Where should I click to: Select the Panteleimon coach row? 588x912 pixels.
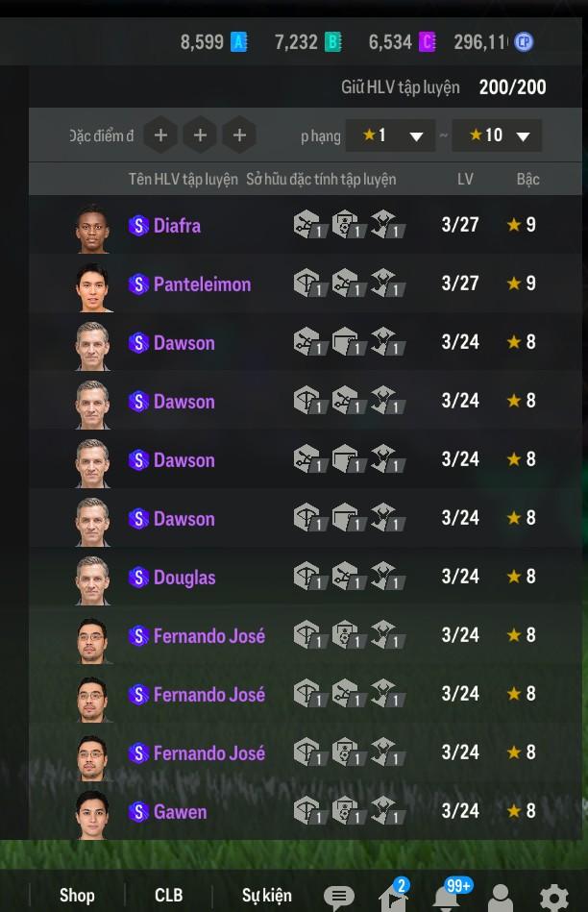pos(306,283)
